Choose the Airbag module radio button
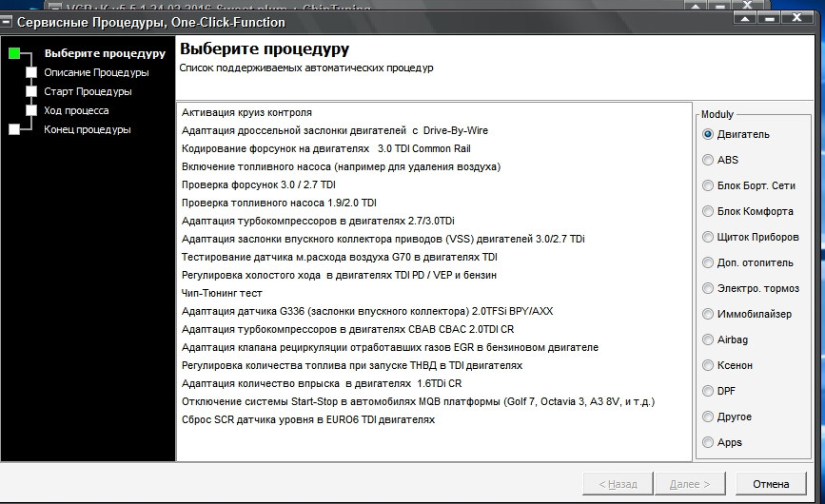825x504 pixels. tap(707, 339)
